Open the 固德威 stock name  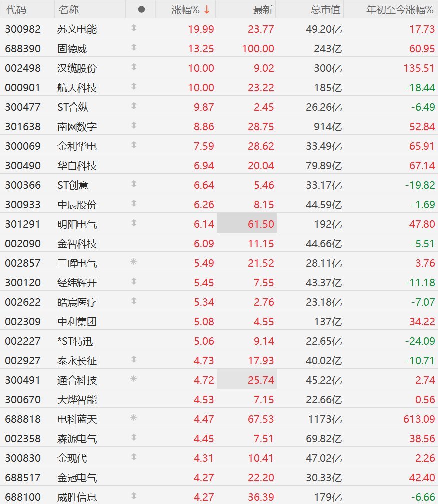(72, 49)
